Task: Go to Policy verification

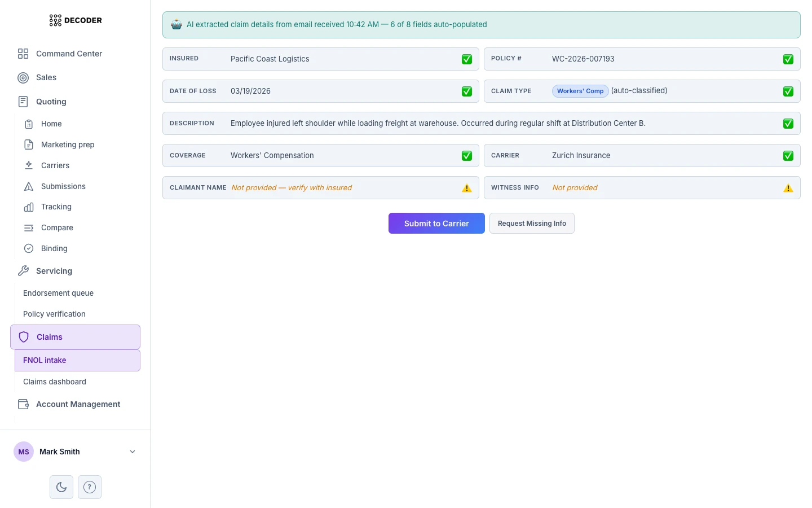Action: pyautogui.click(x=54, y=314)
